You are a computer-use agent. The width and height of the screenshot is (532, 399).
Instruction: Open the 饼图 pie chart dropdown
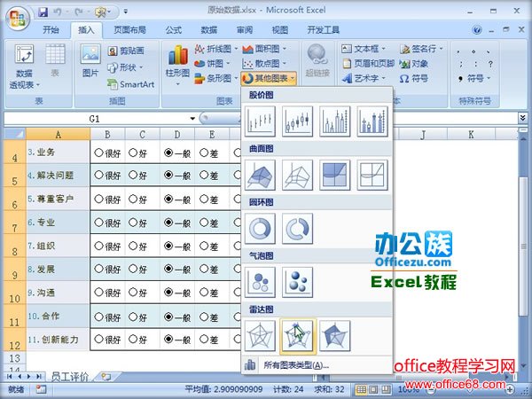(x=212, y=64)
